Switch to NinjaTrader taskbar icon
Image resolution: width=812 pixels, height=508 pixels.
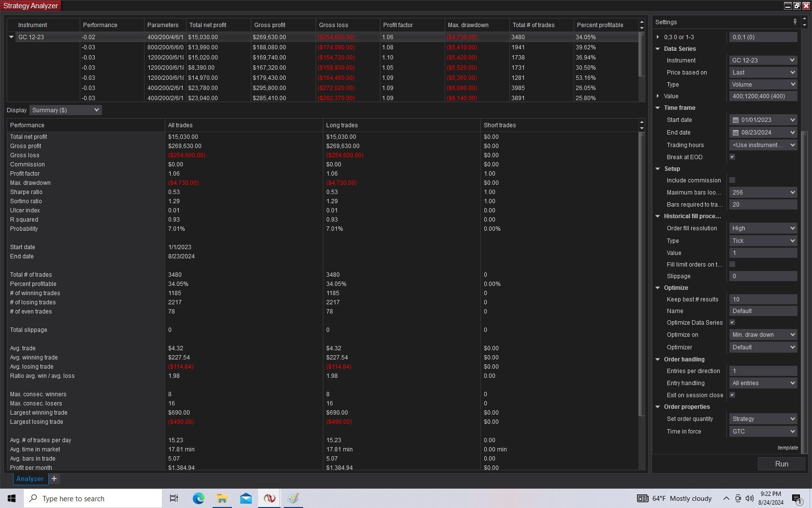[x=269, y=498]
